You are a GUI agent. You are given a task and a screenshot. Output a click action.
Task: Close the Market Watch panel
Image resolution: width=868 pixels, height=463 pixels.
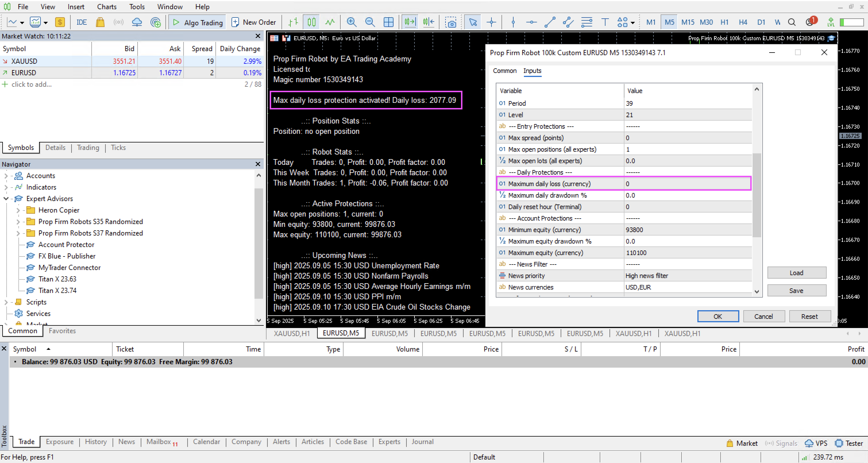pos(258,36)
